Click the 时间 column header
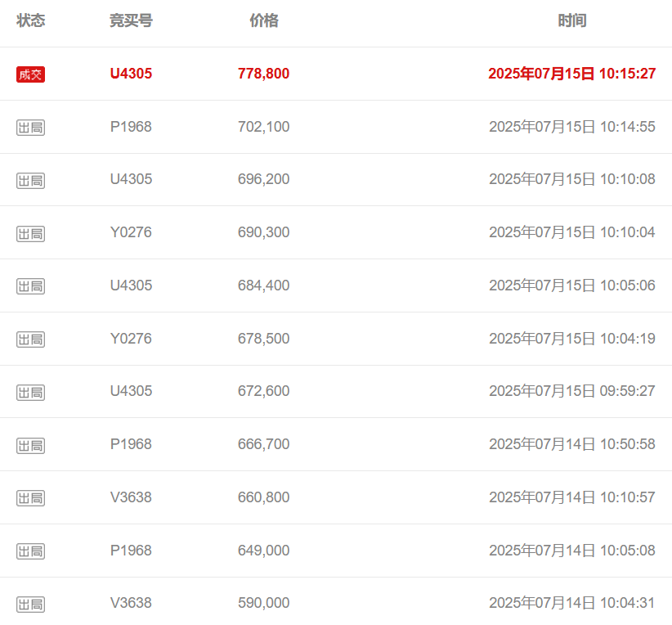This screenshot has width=672, height=625. point(571,21)
